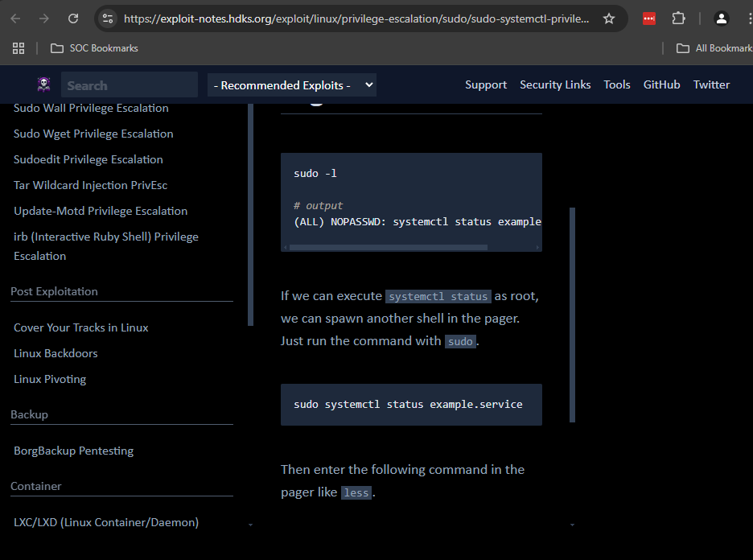
Task: Open the Chrome profile avatar icon
Action: tap(722, 19)
